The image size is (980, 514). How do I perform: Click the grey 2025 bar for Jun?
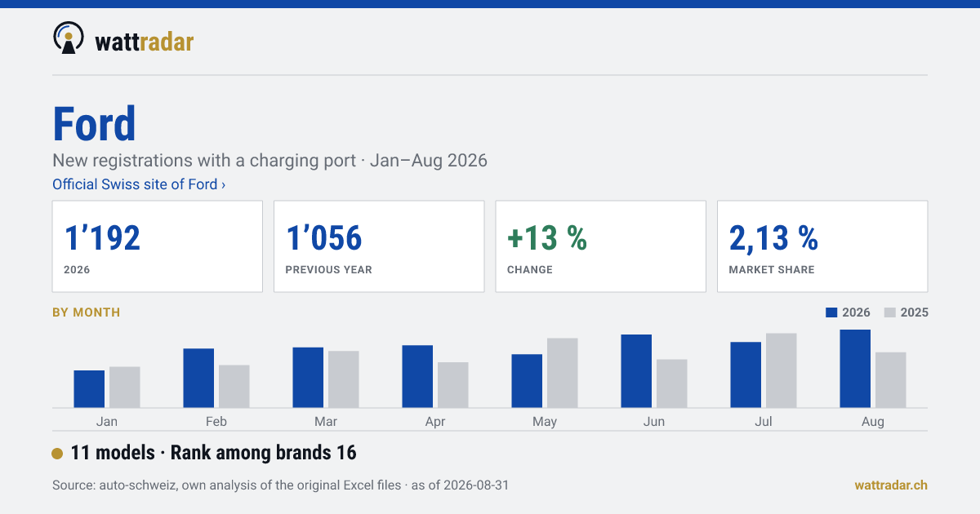click(672, 383)
